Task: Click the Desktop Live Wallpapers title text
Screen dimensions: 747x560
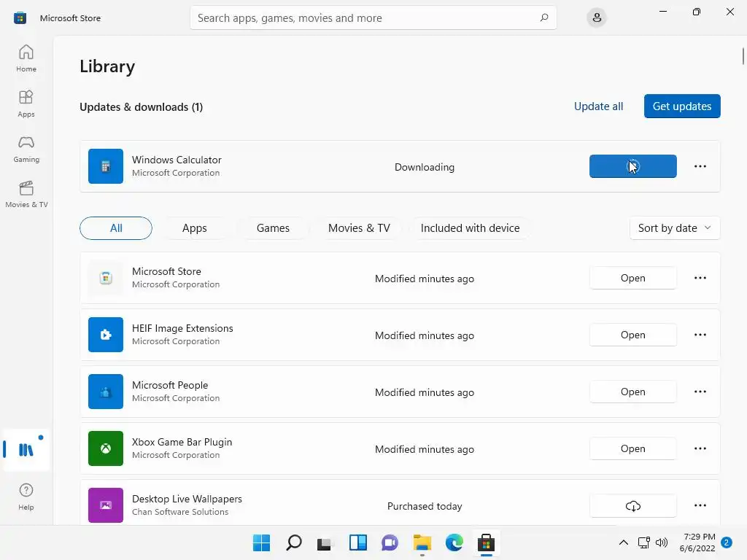Action: pos(187,499)
